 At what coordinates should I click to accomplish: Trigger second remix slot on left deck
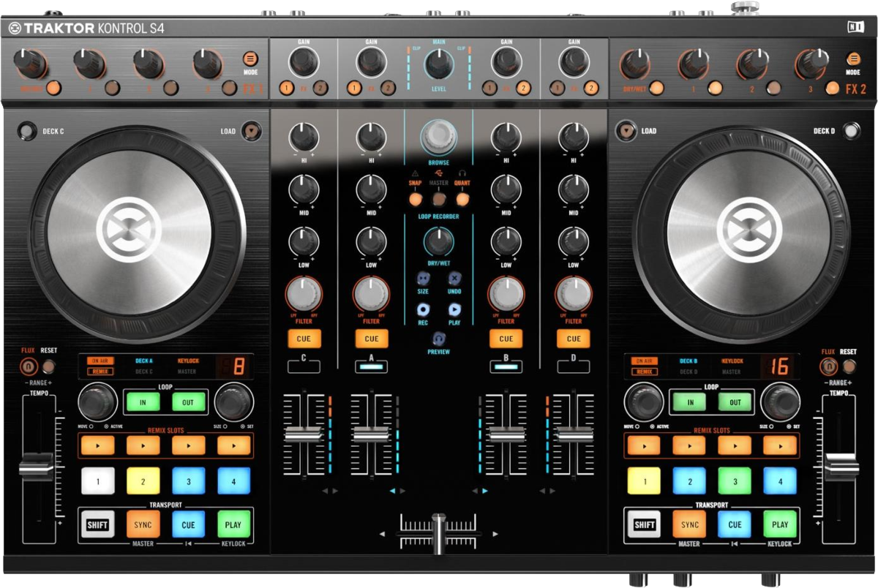pos(143,445)
